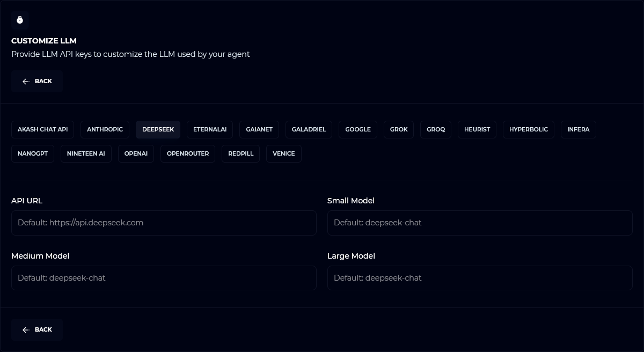Viewport: 644px width, 352px height.
Task: Switch to the Galadriel provider
Action: tap(309, 129)
